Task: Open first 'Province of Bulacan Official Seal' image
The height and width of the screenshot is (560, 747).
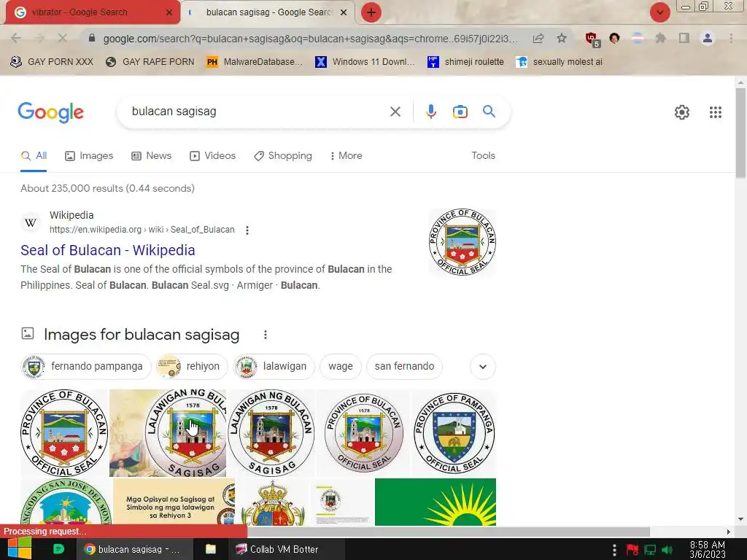Action: [64, 433]
